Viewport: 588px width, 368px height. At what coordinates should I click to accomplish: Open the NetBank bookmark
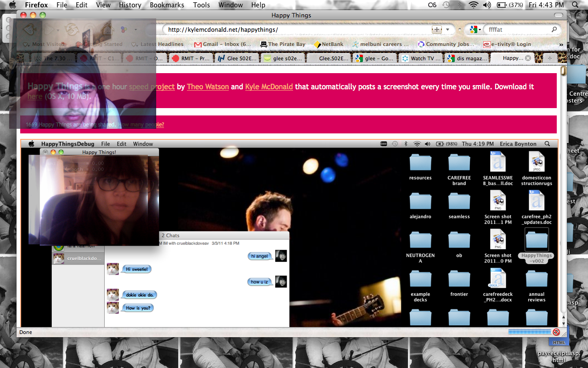point(328,45)
